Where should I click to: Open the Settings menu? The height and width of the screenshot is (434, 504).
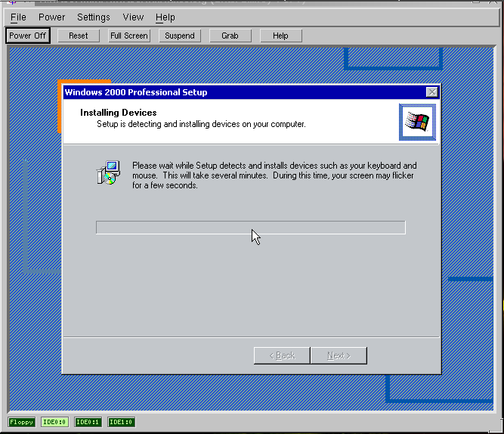[x=94, y=17]
